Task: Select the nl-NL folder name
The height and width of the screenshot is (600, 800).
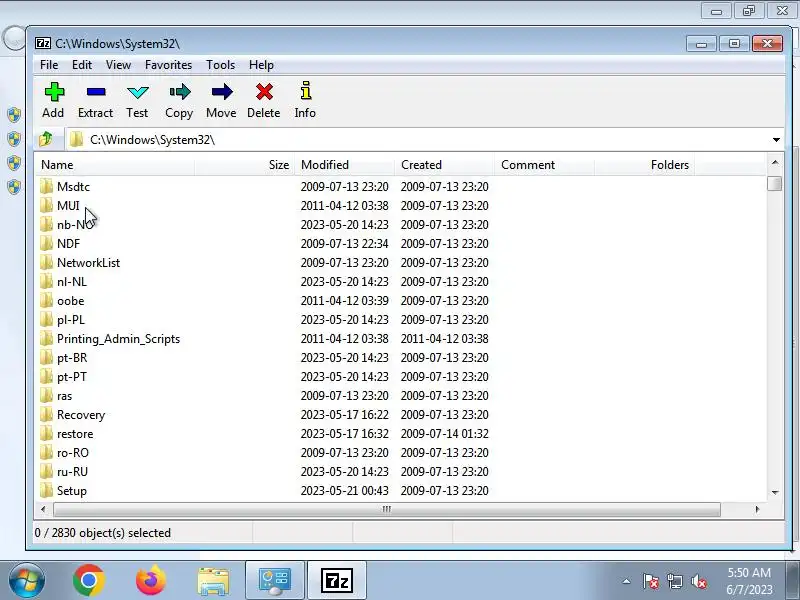Action: (72, 282)
